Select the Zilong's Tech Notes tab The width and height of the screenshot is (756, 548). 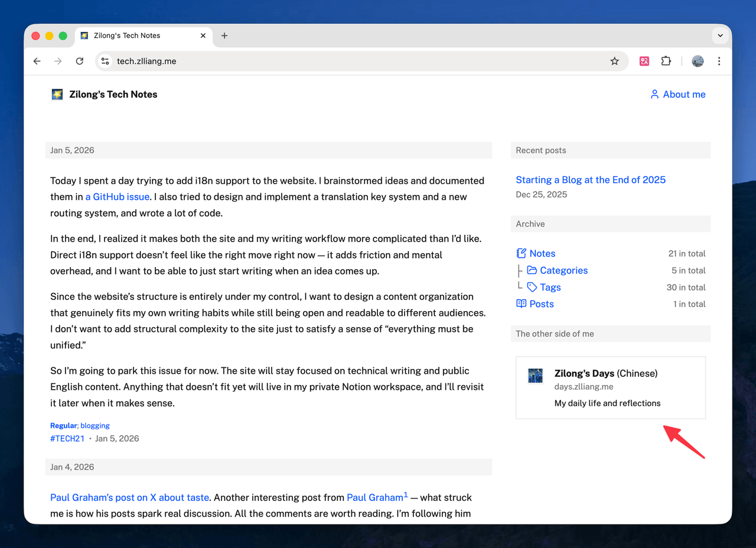[x=144, y=35]
